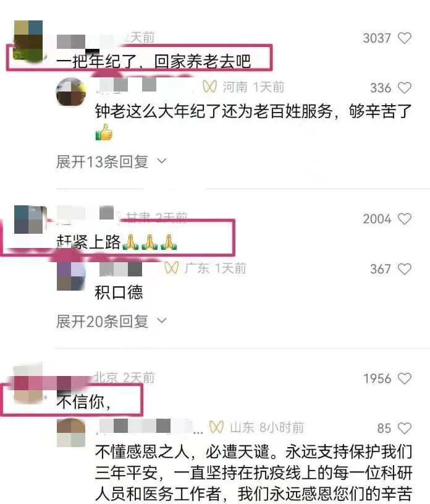Like the comment with 3037 likes
430x504 pixels.
(404, 38)
